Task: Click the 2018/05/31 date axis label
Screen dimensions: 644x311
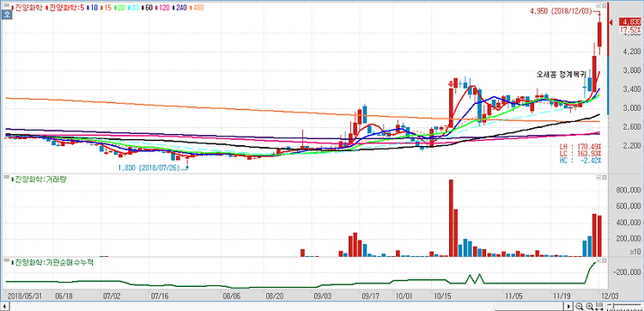Action: [x=24, y=296]
